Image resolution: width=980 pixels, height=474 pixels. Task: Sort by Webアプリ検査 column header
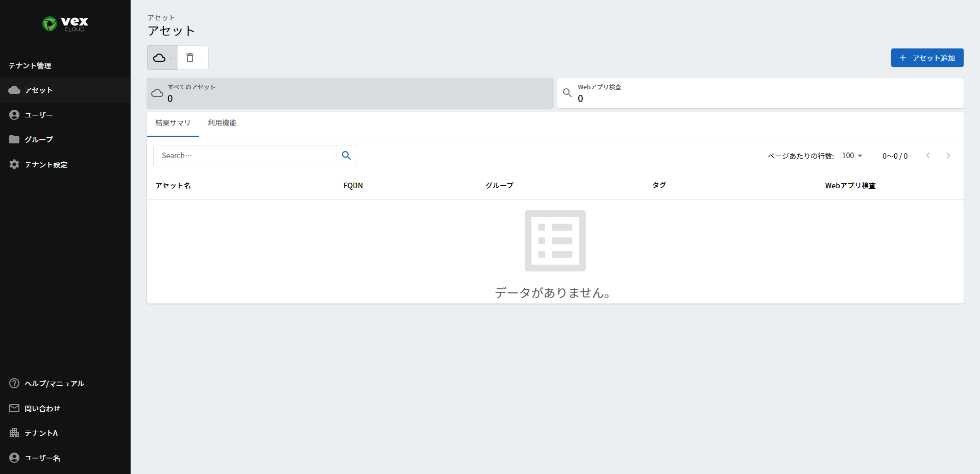tap(850, 186)
